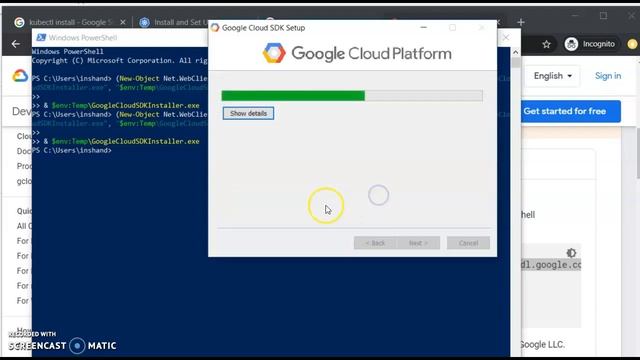The height and width of the screenshot is (360, 640).
Task: Bookmark this page with star icon
Action: point(547,44)
